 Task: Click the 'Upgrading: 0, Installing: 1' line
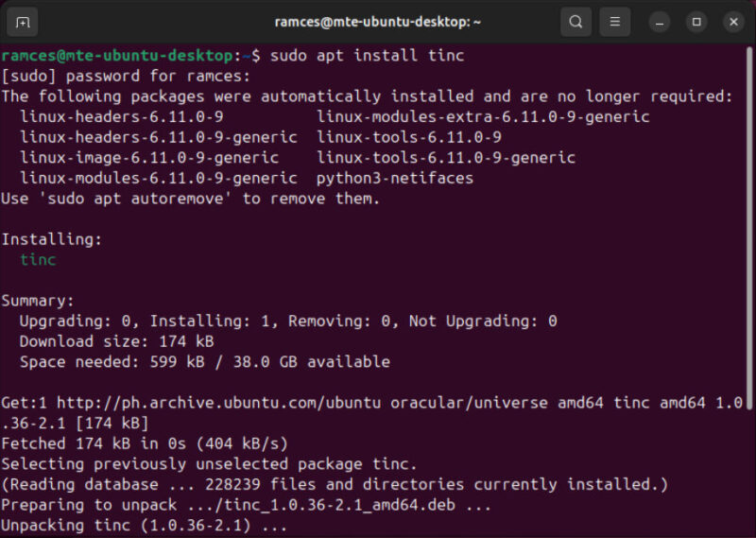coord(288,321)
